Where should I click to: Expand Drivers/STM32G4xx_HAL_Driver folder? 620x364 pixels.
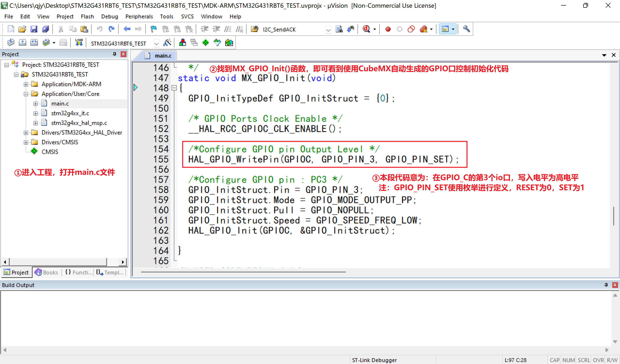click(x=26, y=133)
